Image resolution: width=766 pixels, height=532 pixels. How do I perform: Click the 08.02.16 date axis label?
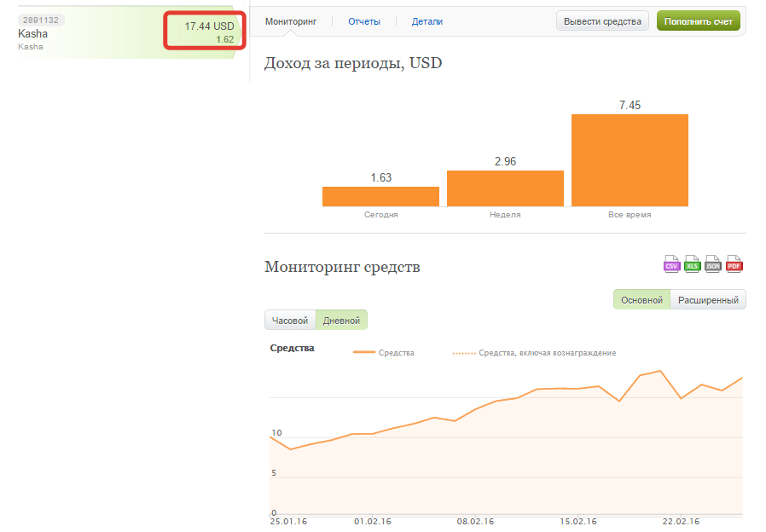click(x=475, y=521)
